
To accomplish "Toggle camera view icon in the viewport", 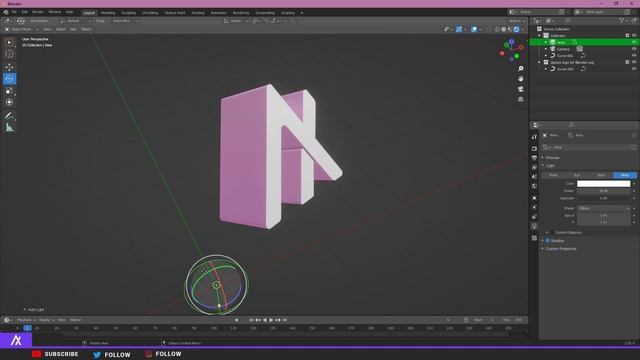I will pos(520,89).
